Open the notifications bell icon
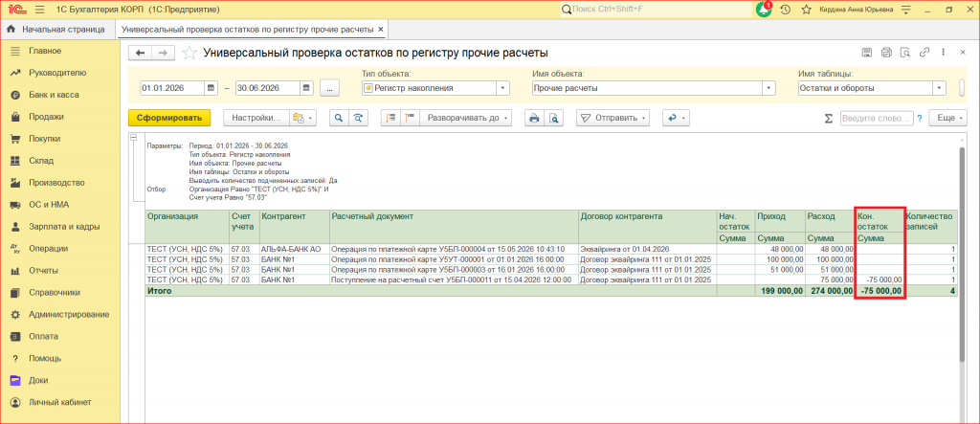 (x=764, y=10)
